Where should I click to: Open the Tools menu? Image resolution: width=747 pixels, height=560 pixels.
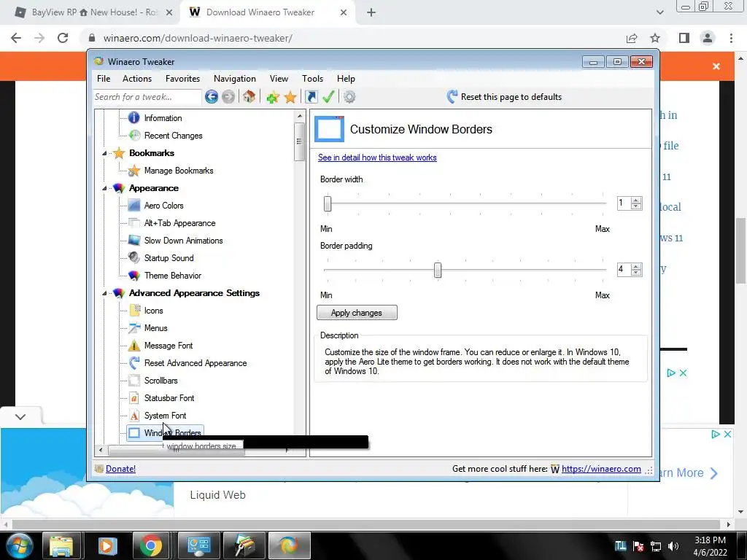[x=312, y=79]
